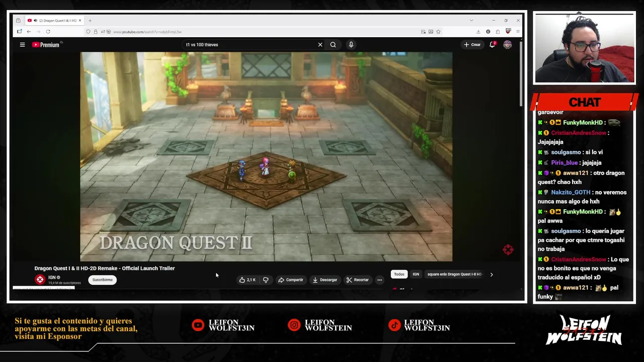This screenshot has width=644, height=362.
Task: Show the site padlock security info
Action: click(x=95, y=32)
